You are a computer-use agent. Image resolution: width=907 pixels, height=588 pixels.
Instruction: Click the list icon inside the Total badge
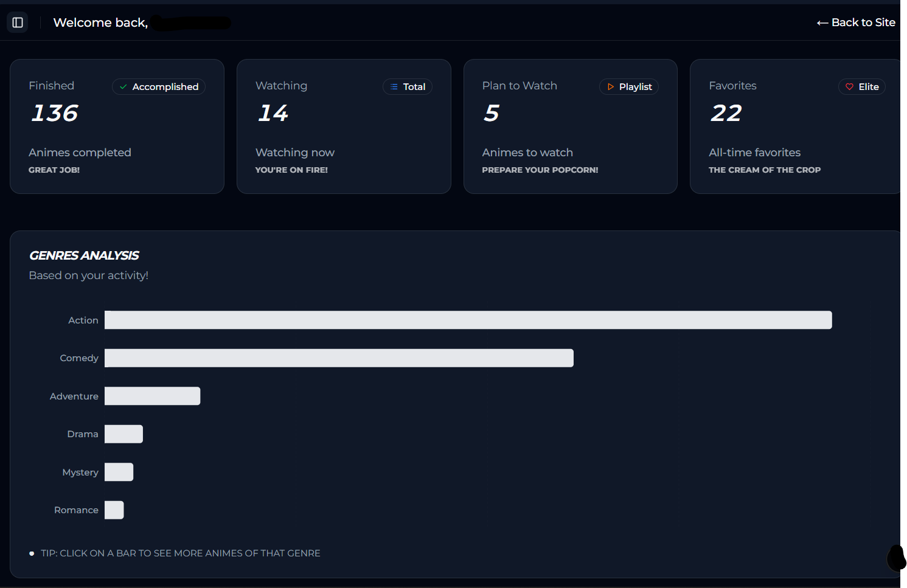point(392,86)
